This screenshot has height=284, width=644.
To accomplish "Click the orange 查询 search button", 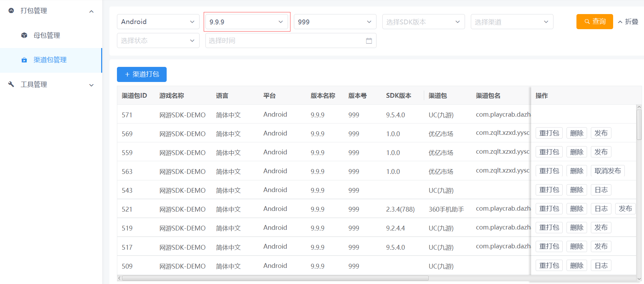I will (594, 22).
